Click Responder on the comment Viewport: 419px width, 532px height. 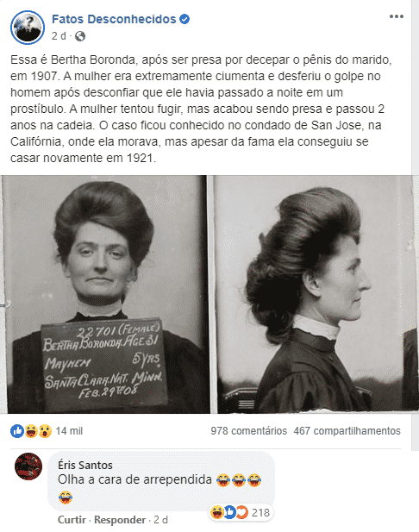(120, 520)
